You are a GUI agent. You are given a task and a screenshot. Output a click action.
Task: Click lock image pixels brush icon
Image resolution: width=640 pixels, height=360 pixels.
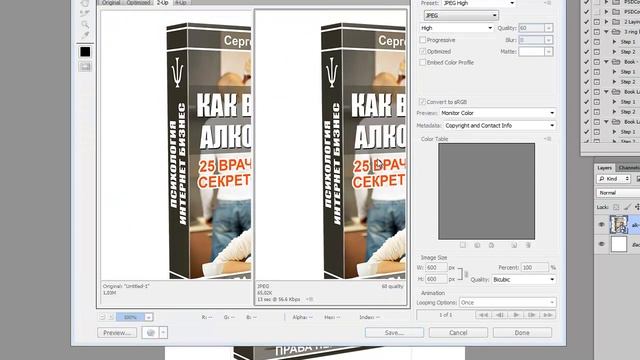click(x=627, y=207)
